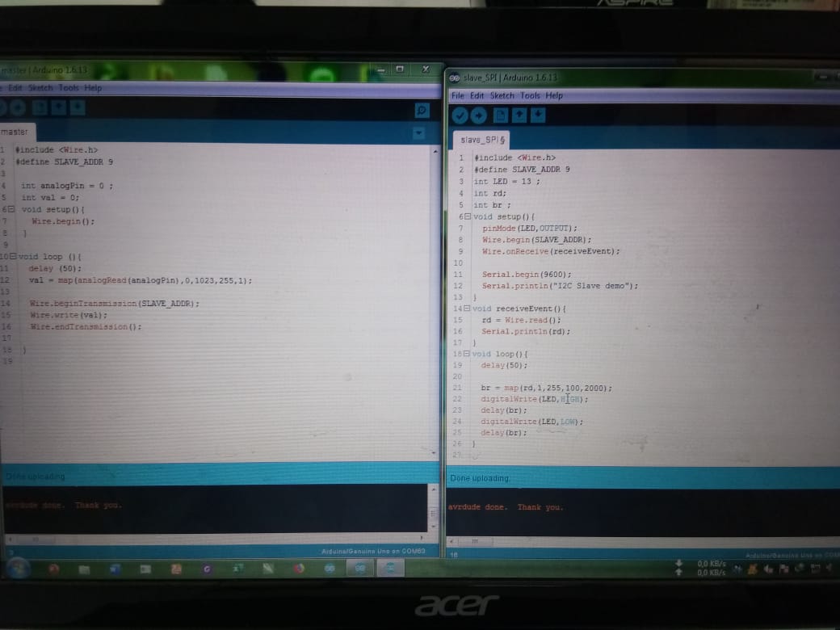Open PowerPoint from the taskbar
The height and width of the screenshot is (630, 840).
176,569
